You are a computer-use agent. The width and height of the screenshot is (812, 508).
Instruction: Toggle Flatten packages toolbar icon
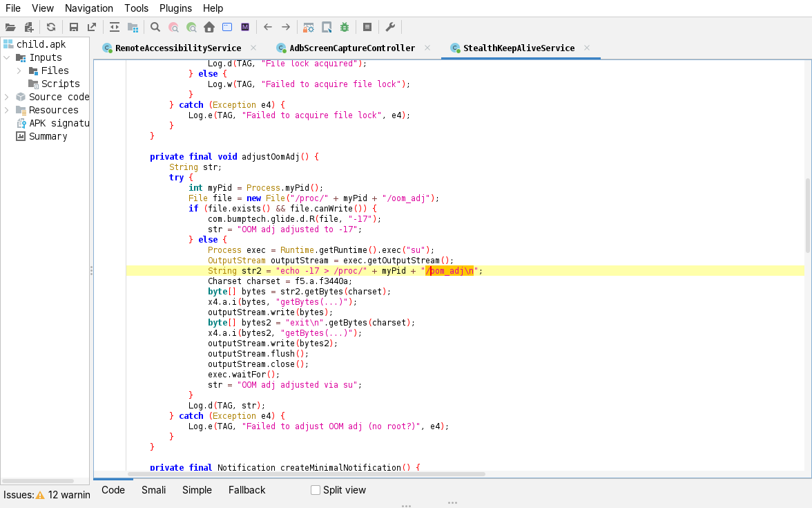[133, 28]
